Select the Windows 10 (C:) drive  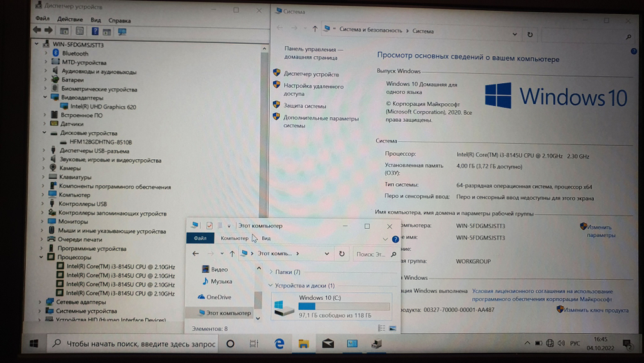[332, 306]
